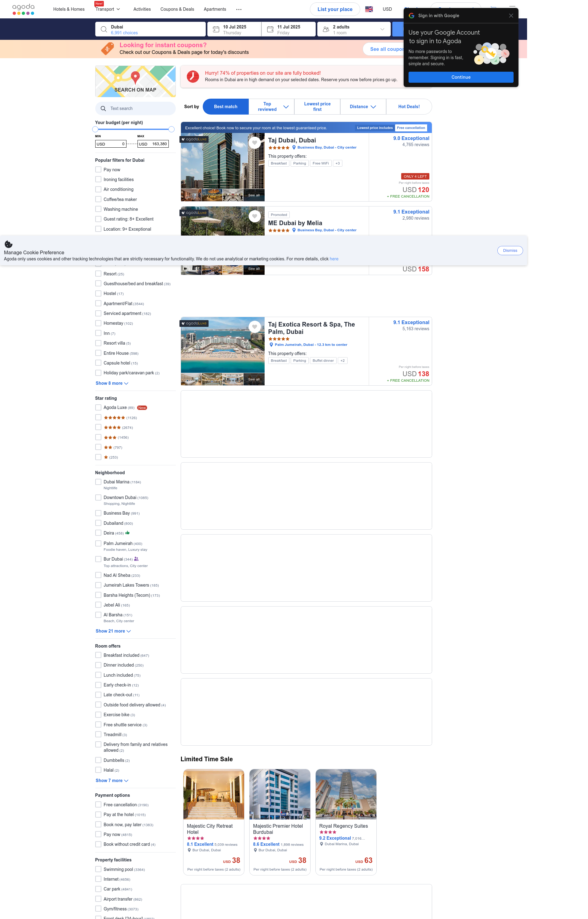Select the Lowest price first sort tab
Image resolution: width=588 pixels, height=919 pixels.
tap(317, 107)
